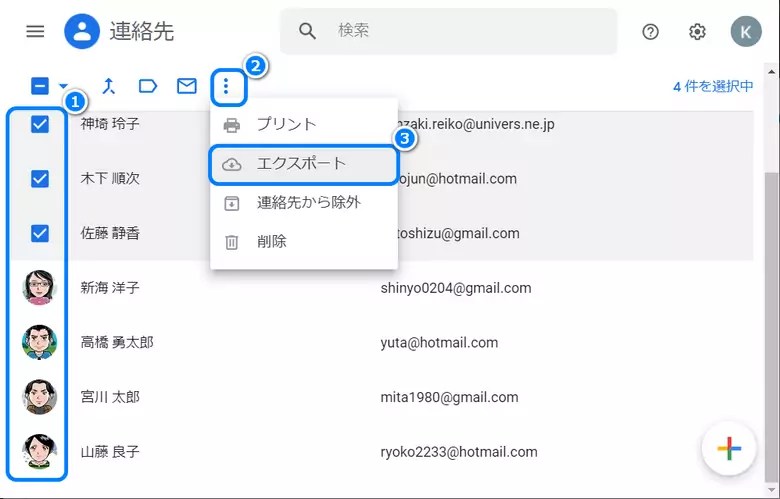The image size is (780, 499).
Task: Open the manage labels icon
Action: pyautogui.click(x=148, y=86)
